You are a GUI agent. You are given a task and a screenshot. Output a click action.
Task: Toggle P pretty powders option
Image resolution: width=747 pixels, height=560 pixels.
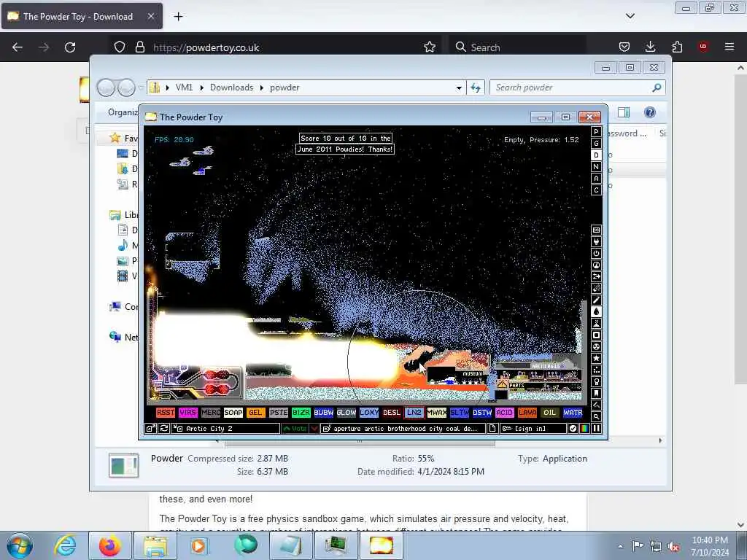pos(596,131)
